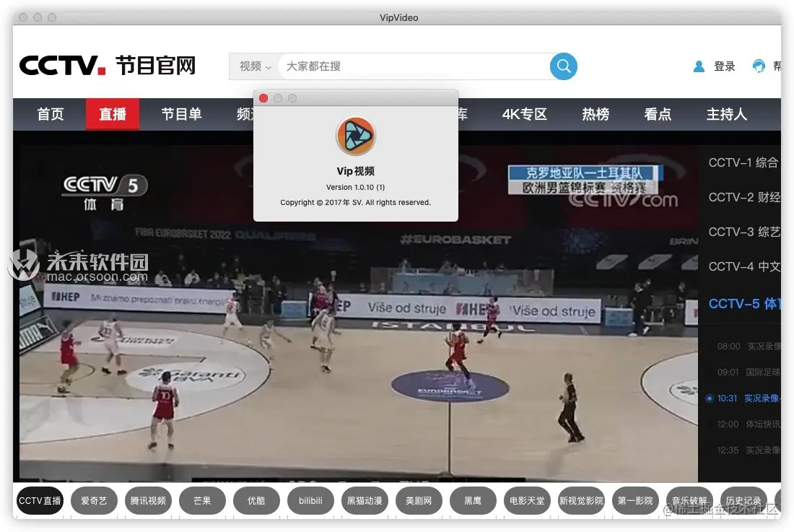Open 黑猫动漫 source
Screen dimensions: 794x532
click(365, 501)
